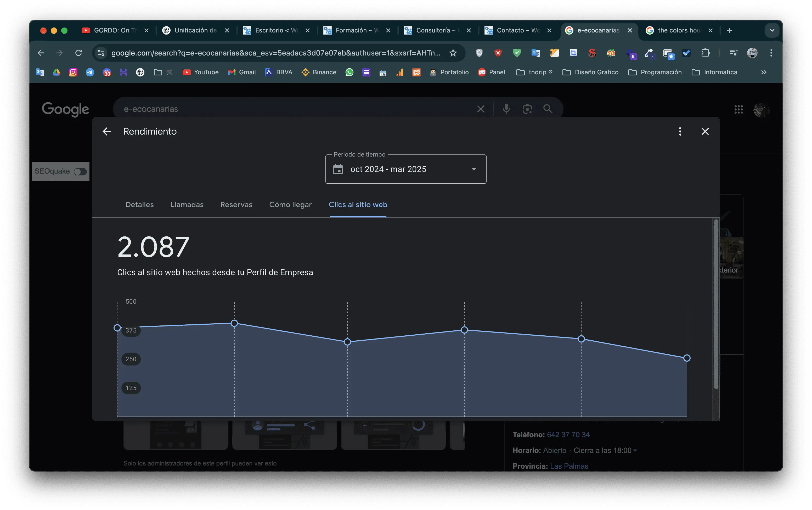
Task: Expand the tab search chevron in tab strip
Action: 772,30
